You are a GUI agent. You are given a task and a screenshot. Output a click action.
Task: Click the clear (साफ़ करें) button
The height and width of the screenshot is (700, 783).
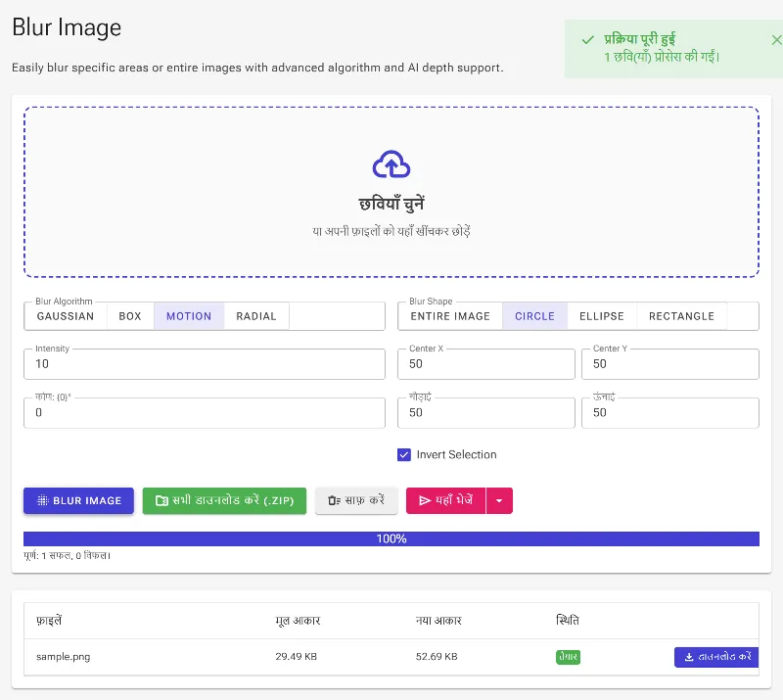[x=356, y=500]
